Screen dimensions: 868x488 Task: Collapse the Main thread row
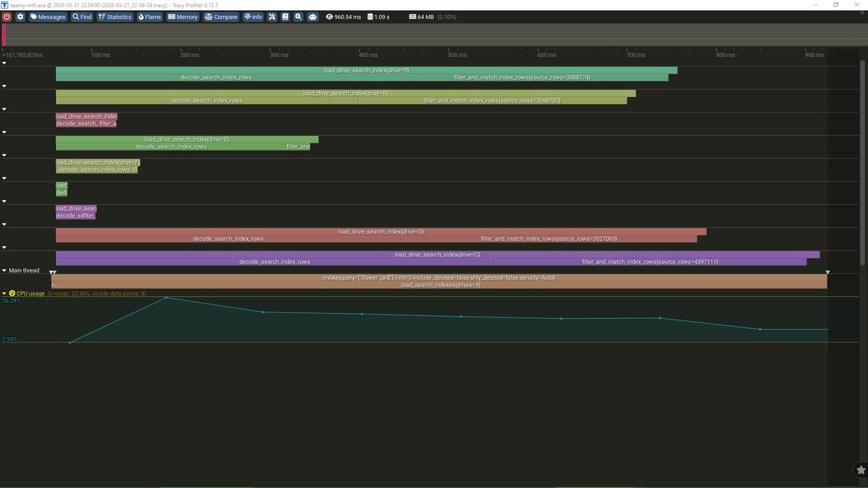(x=4, y=270)
